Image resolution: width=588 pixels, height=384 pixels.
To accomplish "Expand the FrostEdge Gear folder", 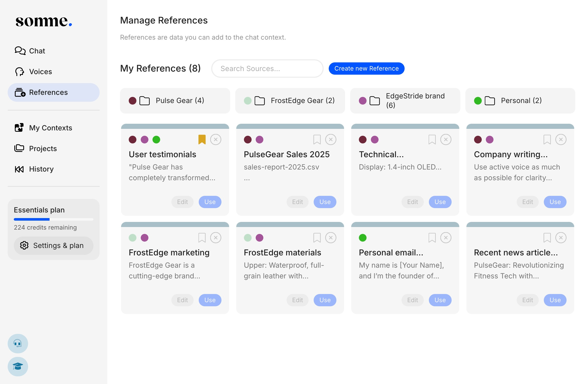I will pos(290,101).
